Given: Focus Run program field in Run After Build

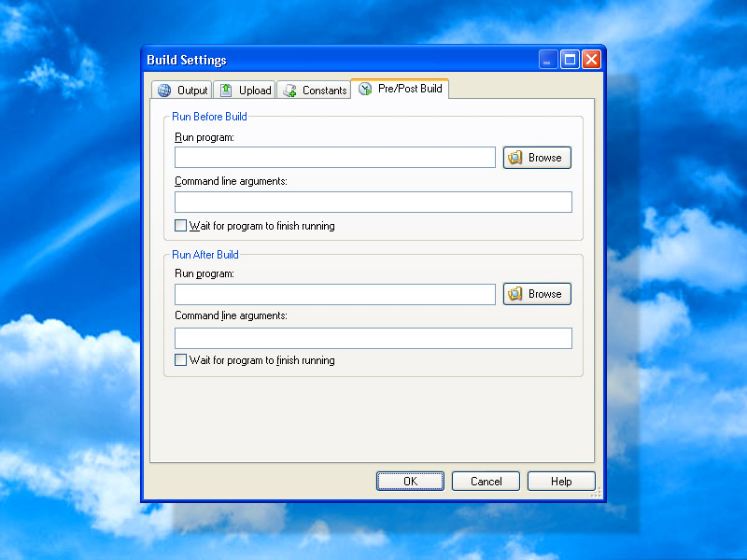Looking at the screenshot, I should click(335, 294).
